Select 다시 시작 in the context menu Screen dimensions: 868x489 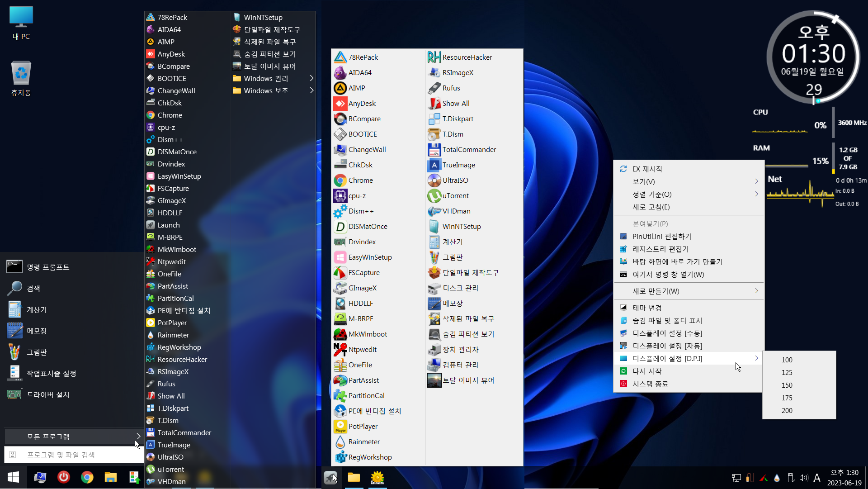click(x=689, y=371)
